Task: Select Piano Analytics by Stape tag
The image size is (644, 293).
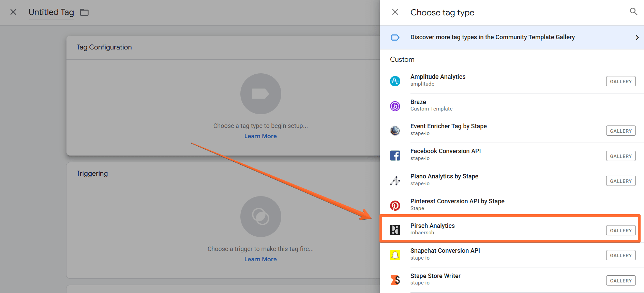Action: point(512,180)
